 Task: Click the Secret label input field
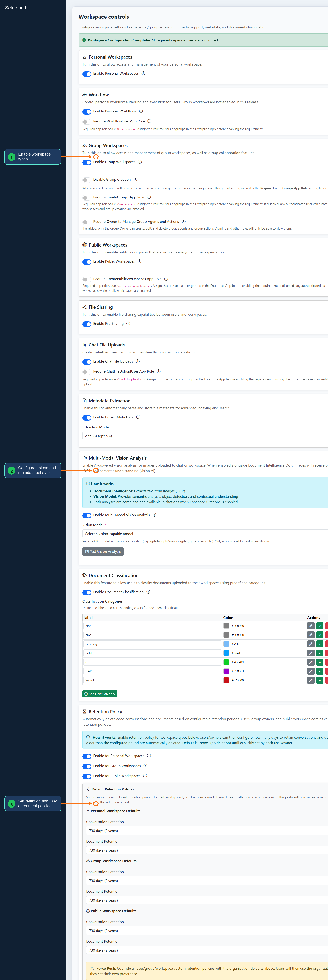[x=152, y=680]
